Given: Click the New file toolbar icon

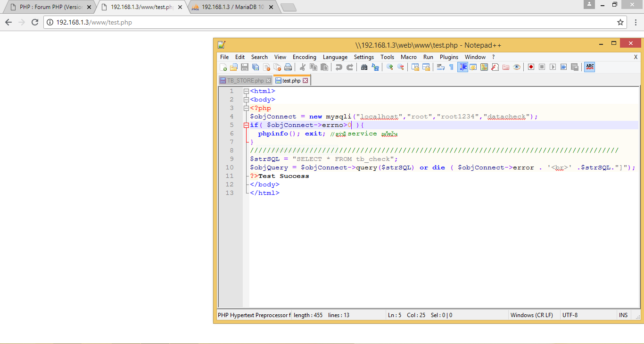Looking at the screenshot, I should tap(223, 67).
